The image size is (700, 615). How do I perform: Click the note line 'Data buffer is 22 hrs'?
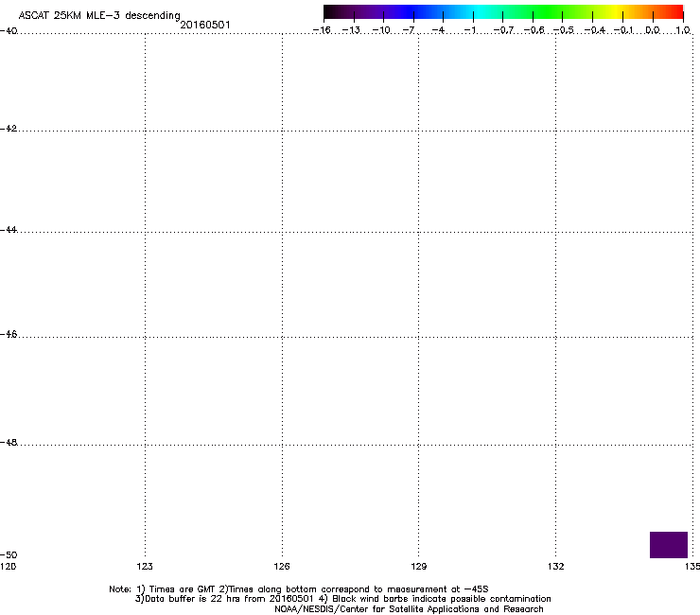[x=342, y=599]
